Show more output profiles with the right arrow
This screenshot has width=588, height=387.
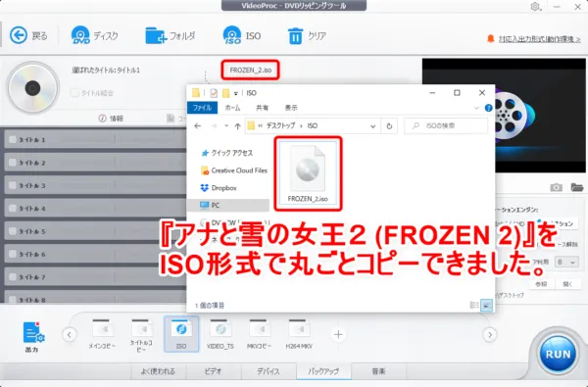[x=490, y=334]
